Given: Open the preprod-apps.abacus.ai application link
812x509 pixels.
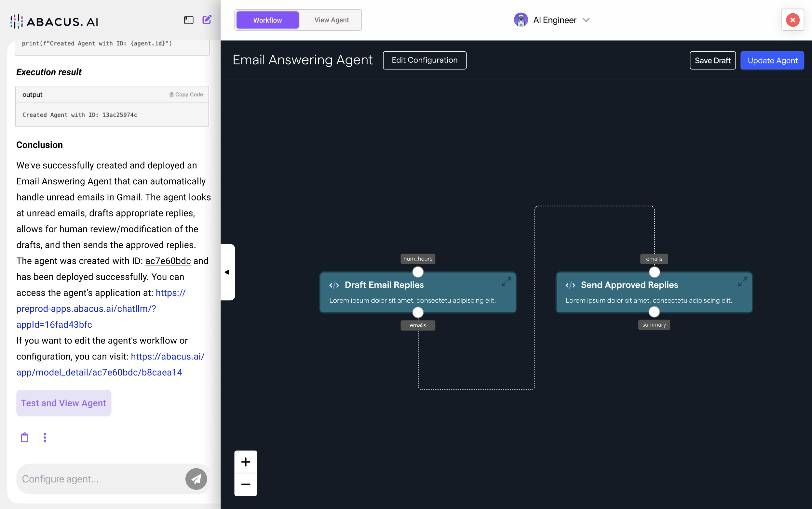Looking at the screenshot, I should (86, 309).
